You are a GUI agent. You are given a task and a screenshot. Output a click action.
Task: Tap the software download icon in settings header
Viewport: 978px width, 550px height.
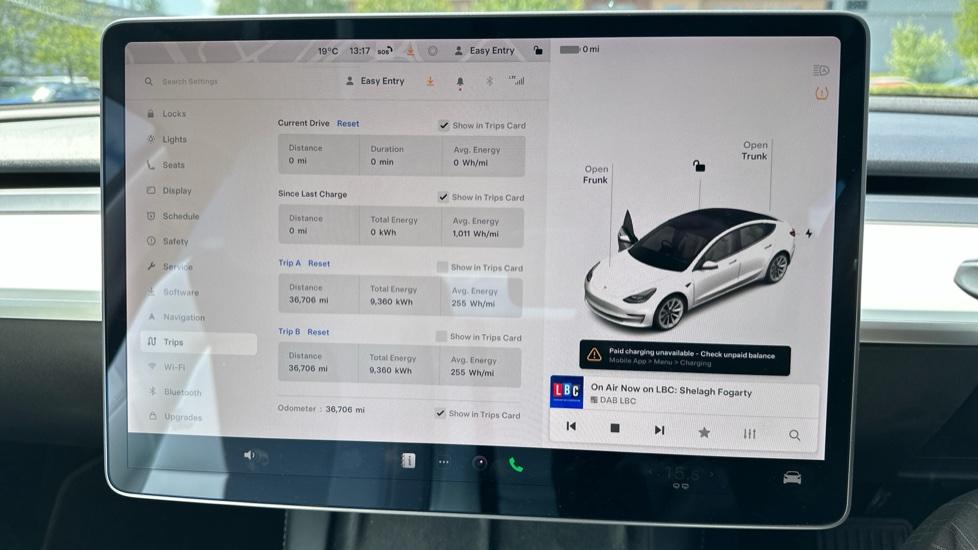pyautogui.click(x=430, y=82)
